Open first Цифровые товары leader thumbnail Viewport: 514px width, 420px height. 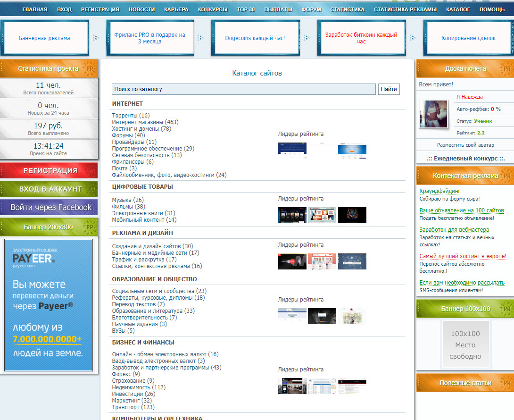click(292, 215)
